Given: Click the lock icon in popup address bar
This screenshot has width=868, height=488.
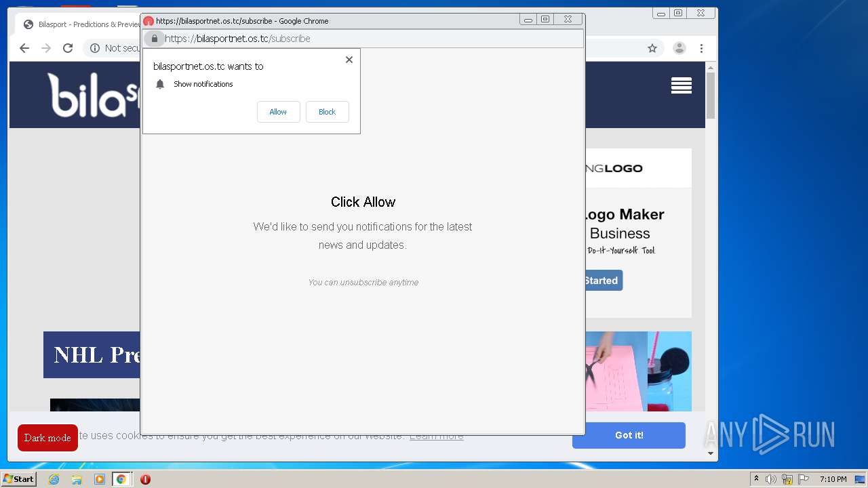Looking at the screenshot, I should pyautogui.click(x=155, y=39).
